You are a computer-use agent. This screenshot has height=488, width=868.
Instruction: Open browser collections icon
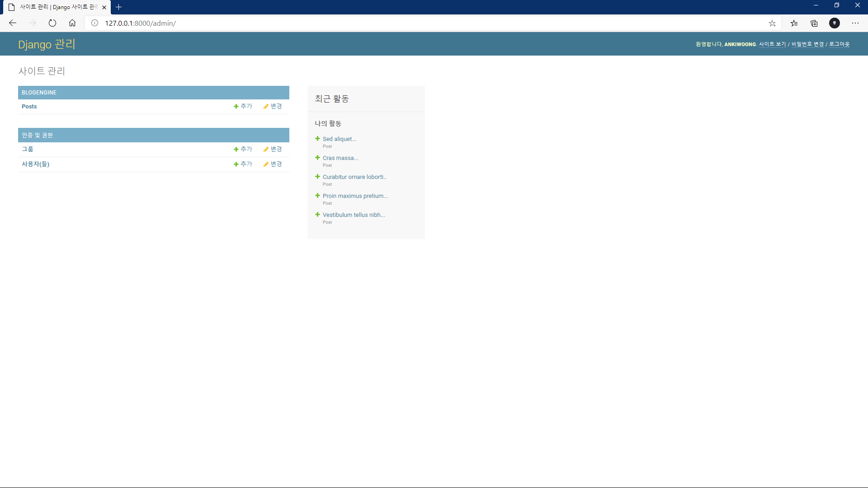[x=814, y=23]
